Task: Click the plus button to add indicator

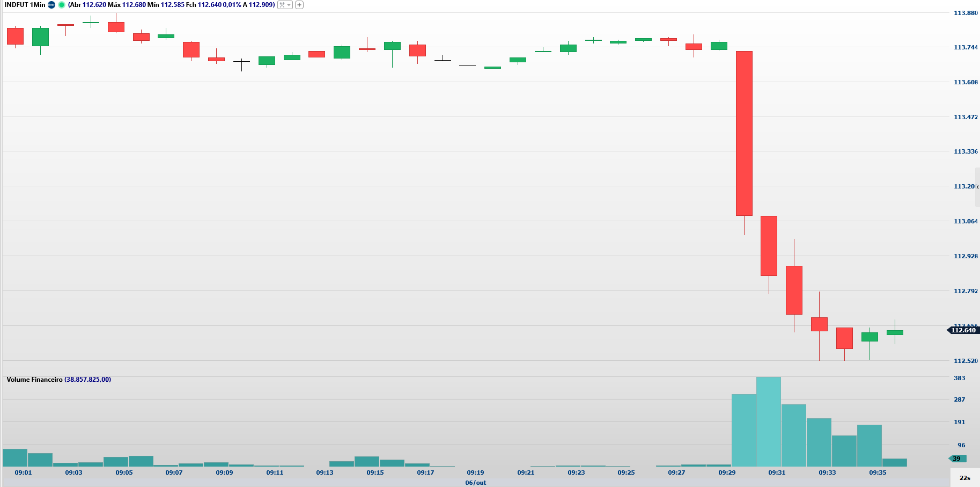Action: tap(299, 5)
